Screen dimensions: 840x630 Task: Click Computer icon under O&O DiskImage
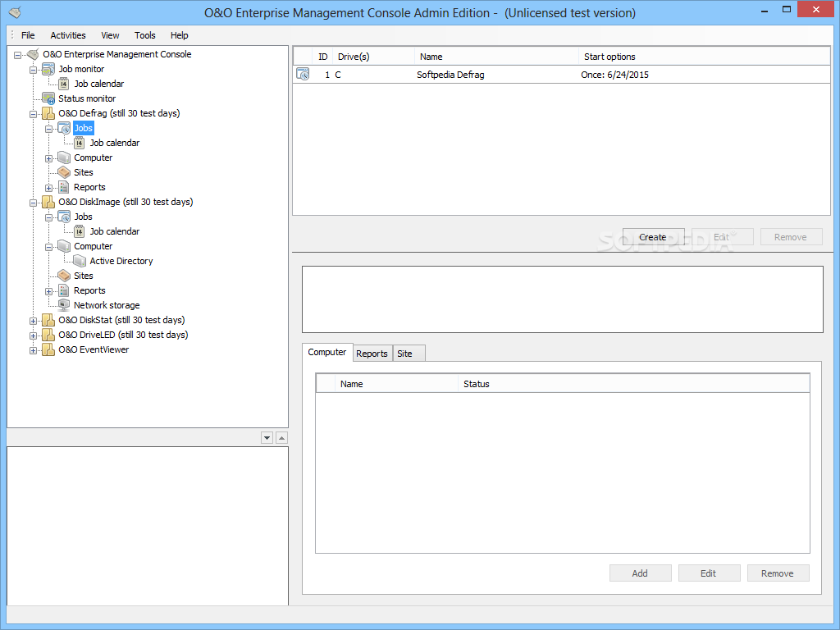(x=64, y=246)
